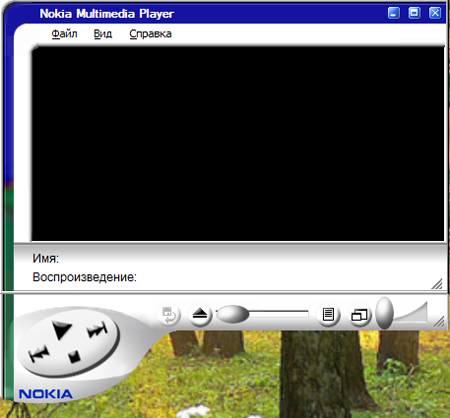This screenshot has width=450, height=418.
Task: Click the info panel resize grip
Action: pos(437,284)
